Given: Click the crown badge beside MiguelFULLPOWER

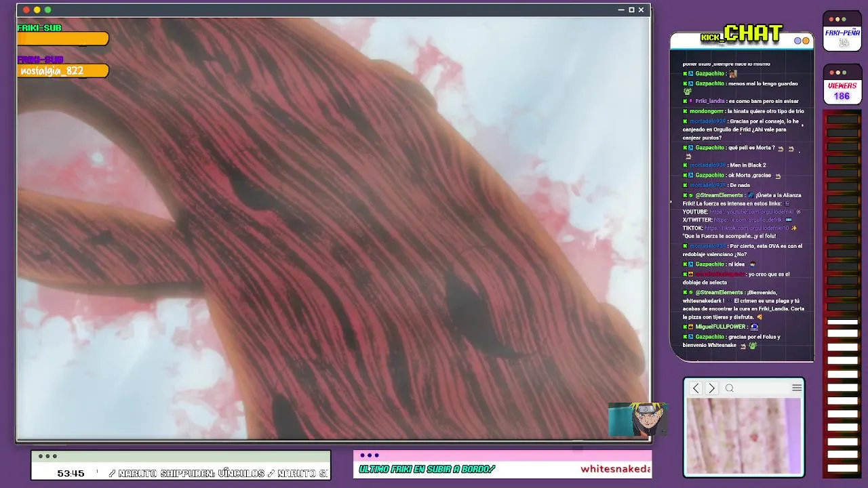Looking at the screenshot, I should (x=690, y=327).
